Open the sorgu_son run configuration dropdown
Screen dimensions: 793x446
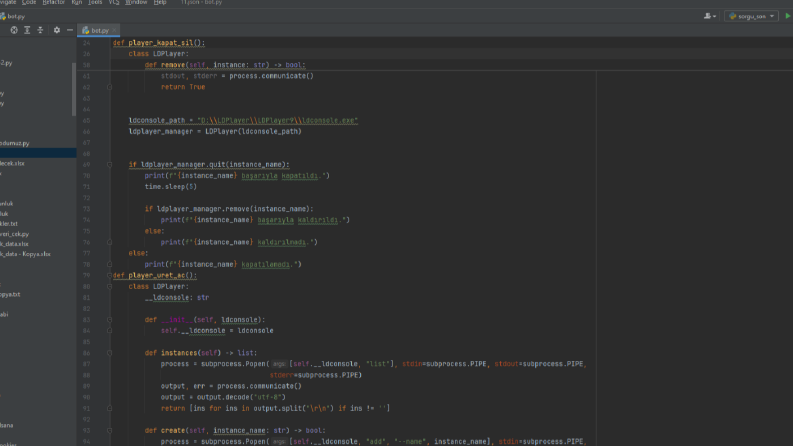752,16
